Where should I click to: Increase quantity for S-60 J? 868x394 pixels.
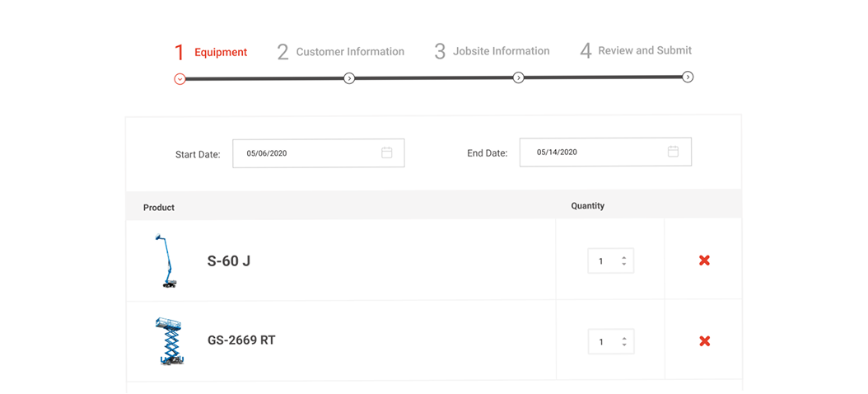(624, 257)
